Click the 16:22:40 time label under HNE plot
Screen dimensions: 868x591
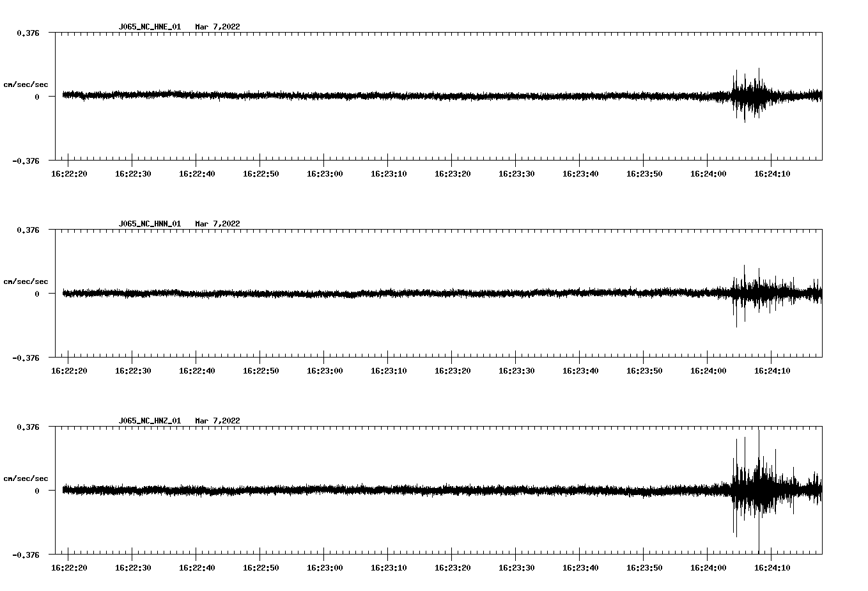[197, 174]
